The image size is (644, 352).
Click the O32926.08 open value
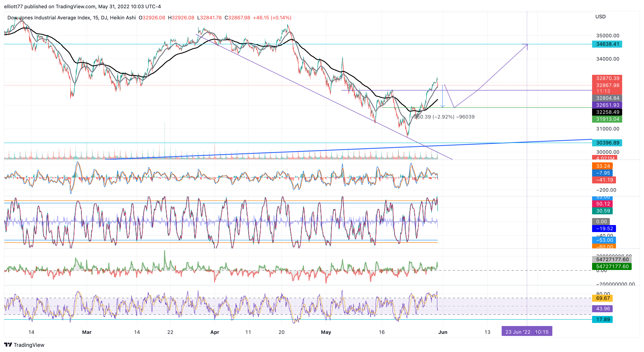[152, 18]
